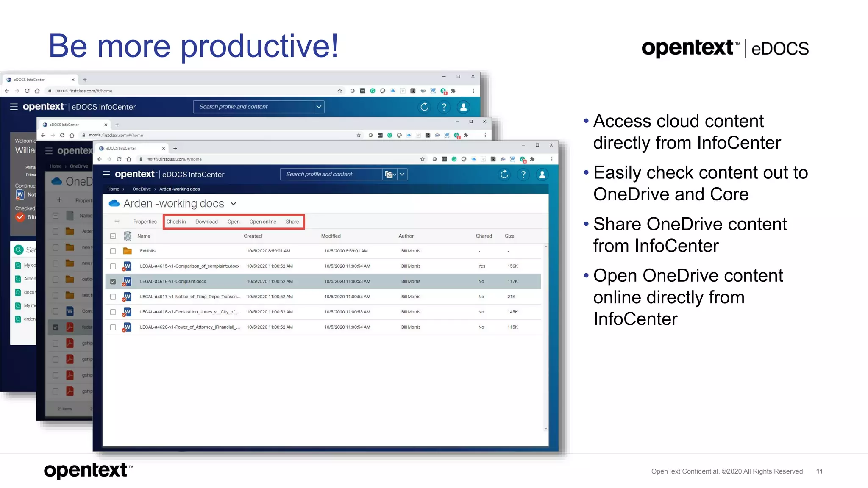Click extensions puzzle icon in front browser
This screenshot has height=488, width=868.
pos(532,159)
